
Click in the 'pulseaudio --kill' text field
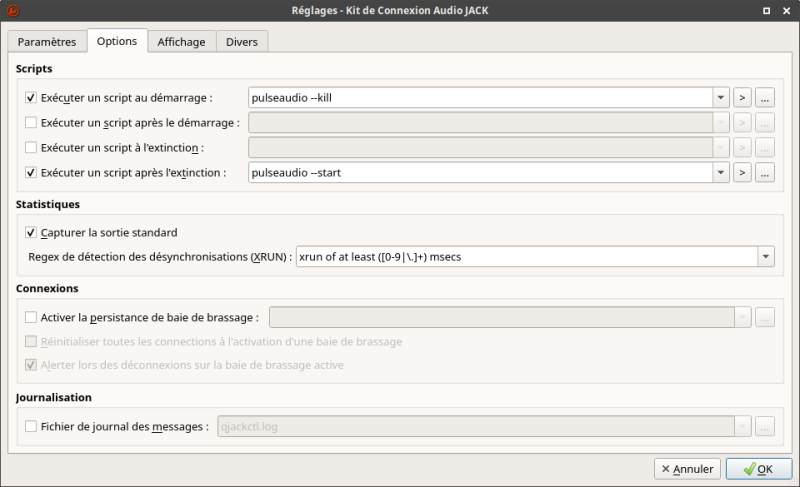click(480, 97)
